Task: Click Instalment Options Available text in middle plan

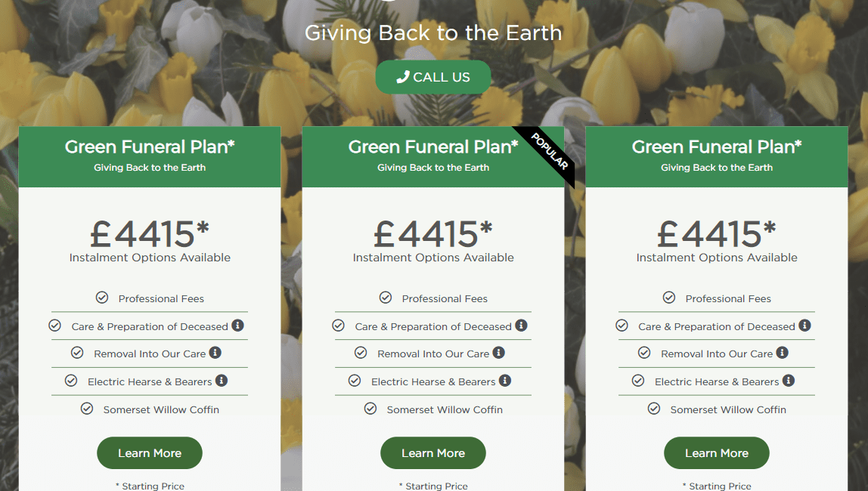Action: click(433, 258)
